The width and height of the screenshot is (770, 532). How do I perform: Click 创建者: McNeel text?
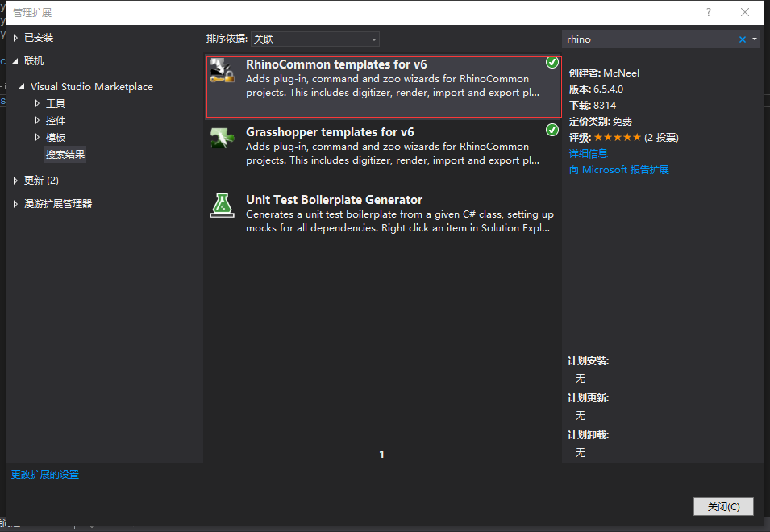[604, 73]
